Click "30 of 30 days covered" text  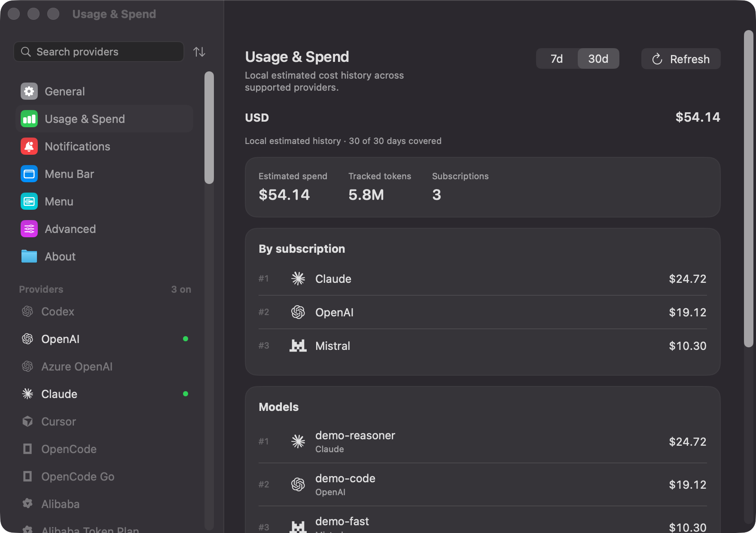click(395, 141)
